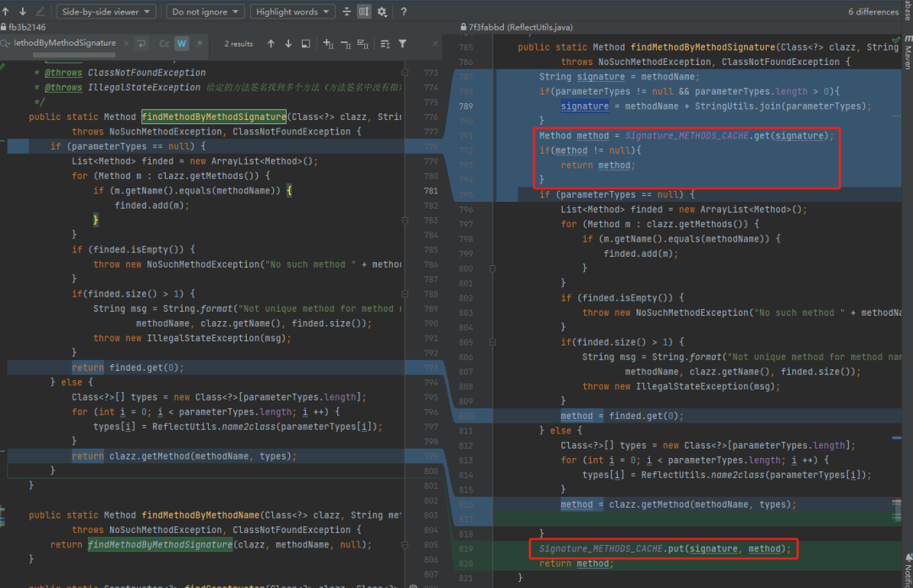Viewport: 913px width, 588px height.
Task: Toggle fold marker near line 805 right pane
Action: [x=493, y=342]
